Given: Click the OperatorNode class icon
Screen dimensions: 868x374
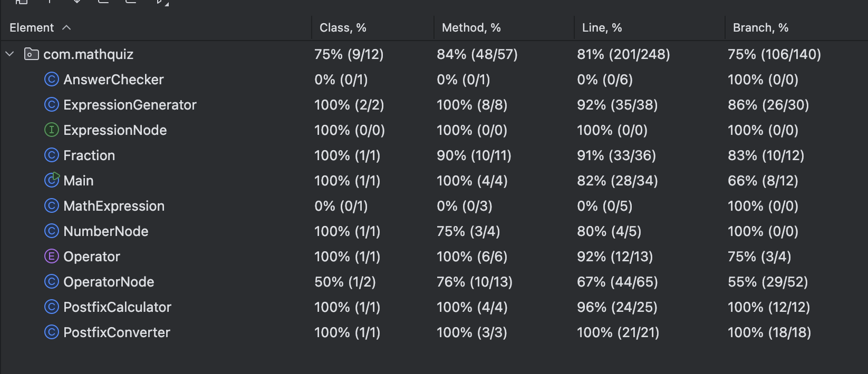Looking at the screenshot, I should [51, 282].
